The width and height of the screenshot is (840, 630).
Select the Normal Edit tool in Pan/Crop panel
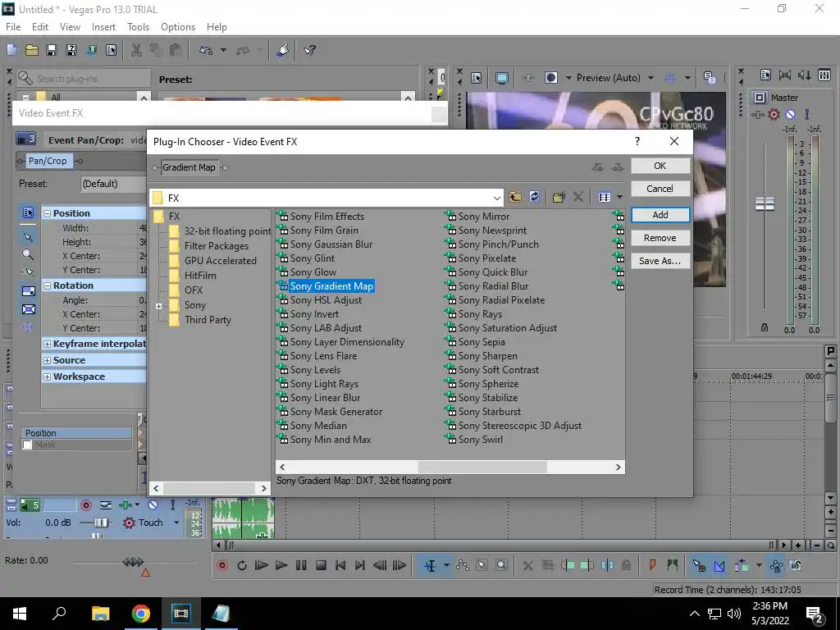(29, 237)
